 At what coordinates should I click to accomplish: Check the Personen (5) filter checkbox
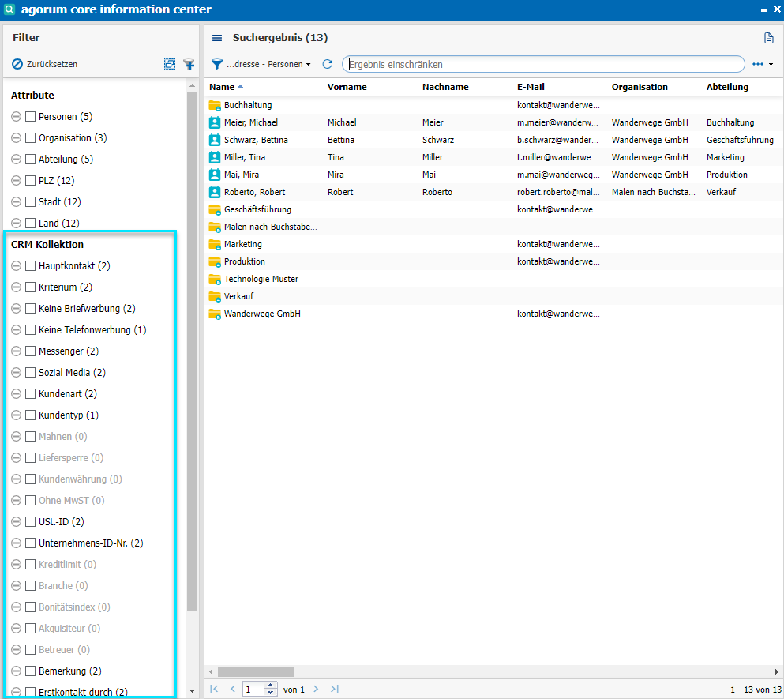pos(31,117)
